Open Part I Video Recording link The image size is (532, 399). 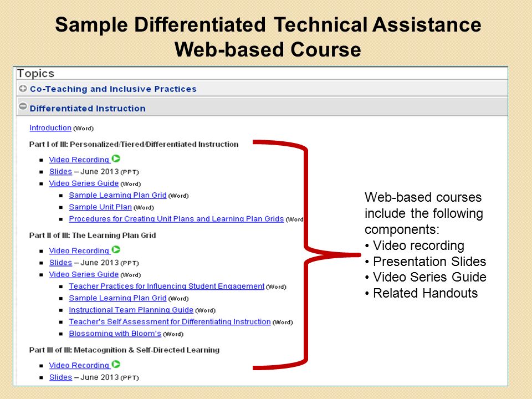[79, 160]
